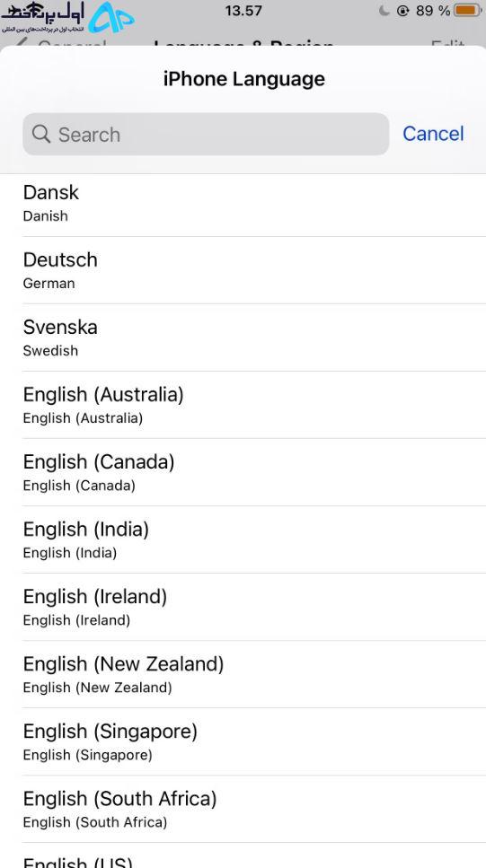The width and height of the screenshot is (486, 868).
Task: Cancel the iPhone Language selection
Action: 433,134
